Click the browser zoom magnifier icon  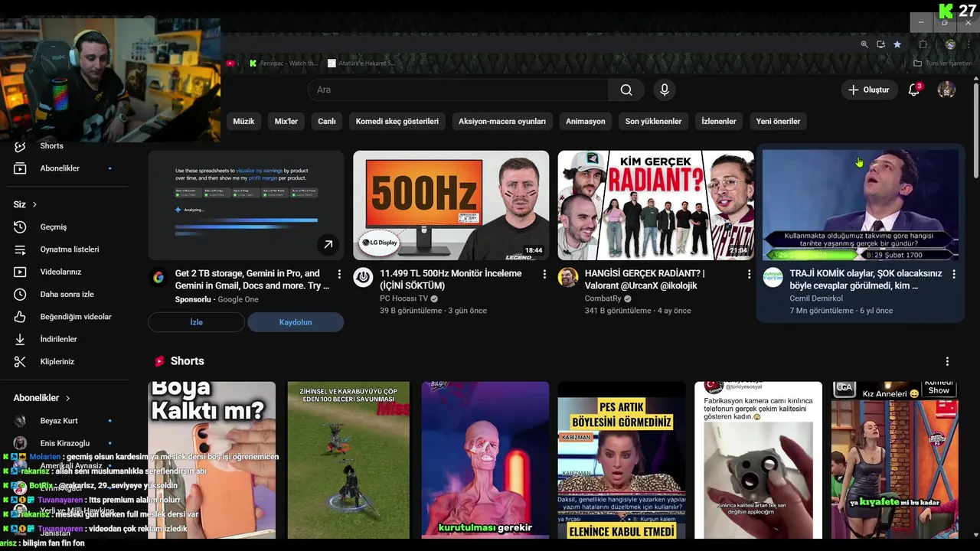(x=864, y=44)
